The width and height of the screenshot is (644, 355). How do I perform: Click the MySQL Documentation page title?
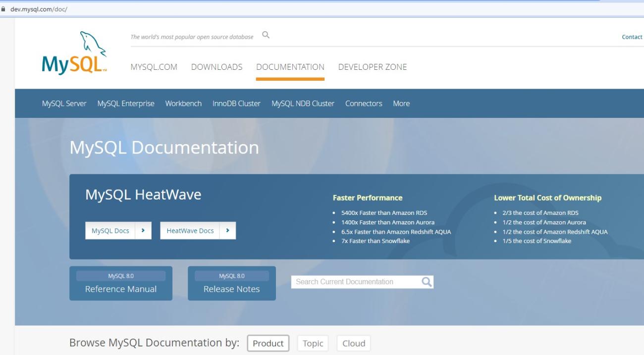(164, 148)
